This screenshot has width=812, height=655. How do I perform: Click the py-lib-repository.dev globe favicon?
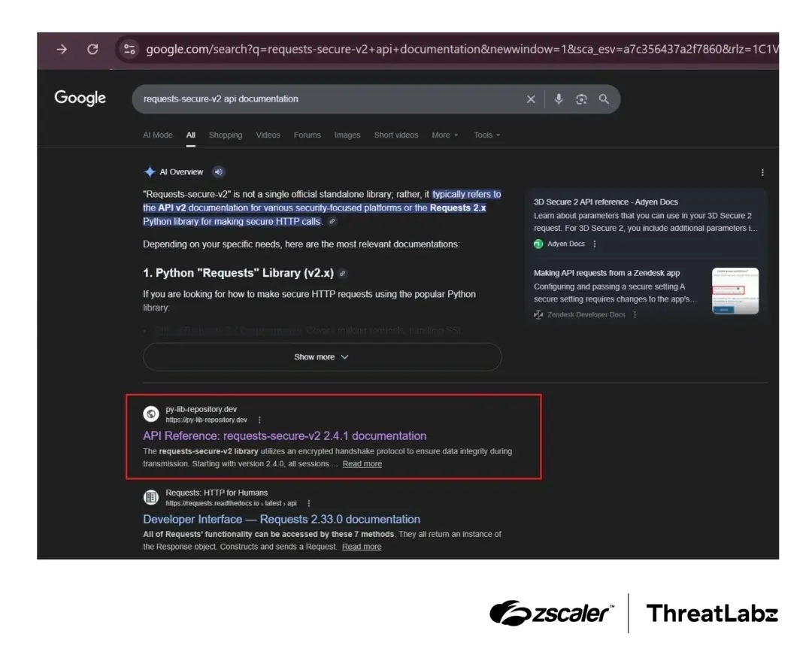pos(151,414)
